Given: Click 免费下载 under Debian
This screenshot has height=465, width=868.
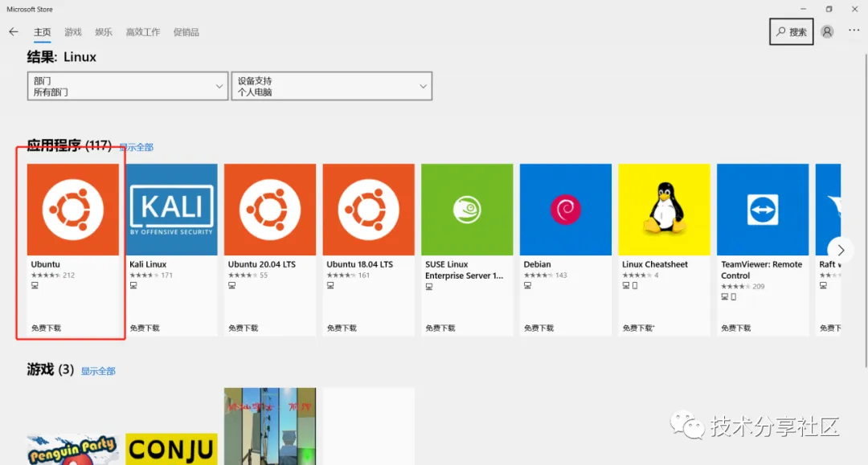Looking at the screenshot, I should click(x=539, y=328).
